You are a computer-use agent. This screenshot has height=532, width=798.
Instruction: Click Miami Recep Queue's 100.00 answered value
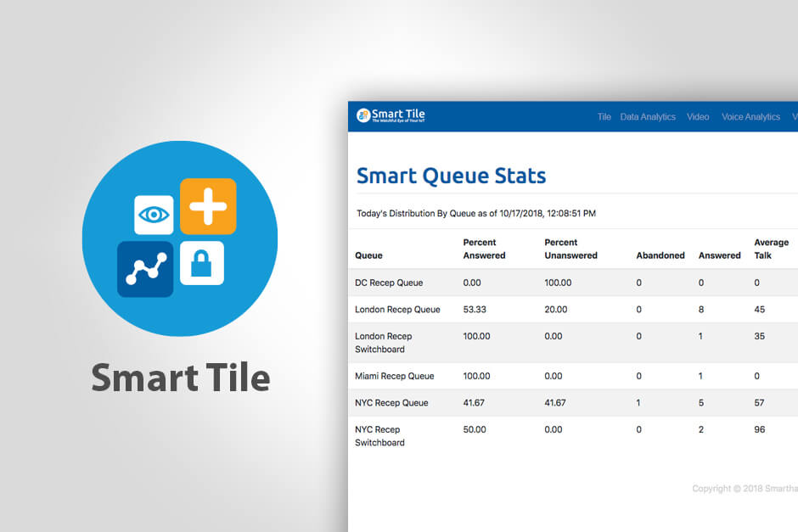(x=476, y=376)
